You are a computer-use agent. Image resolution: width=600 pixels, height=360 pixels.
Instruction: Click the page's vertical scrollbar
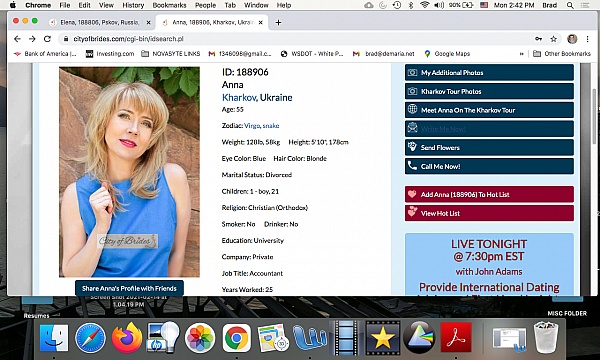[593, 115]
